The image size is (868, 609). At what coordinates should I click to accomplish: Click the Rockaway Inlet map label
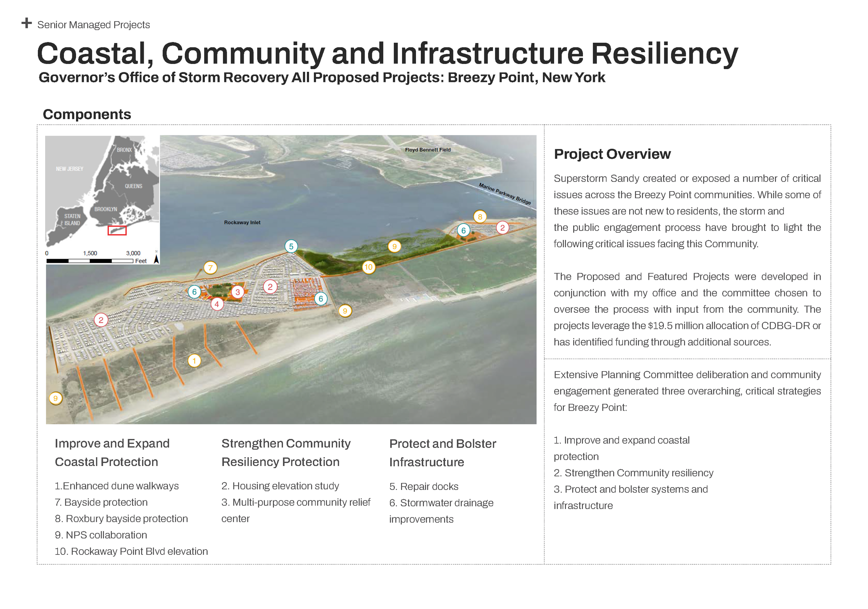pyautogui.click(x=242, y=222)
